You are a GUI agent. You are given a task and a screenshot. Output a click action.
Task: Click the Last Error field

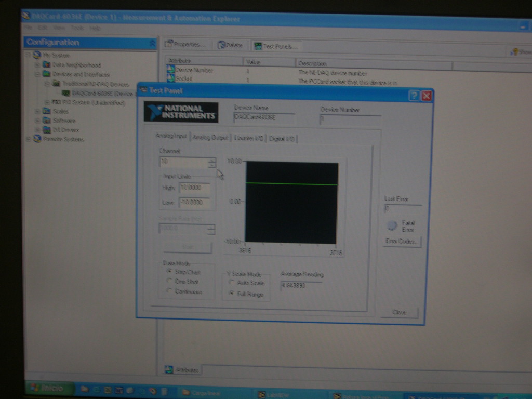tap(403, 208)
